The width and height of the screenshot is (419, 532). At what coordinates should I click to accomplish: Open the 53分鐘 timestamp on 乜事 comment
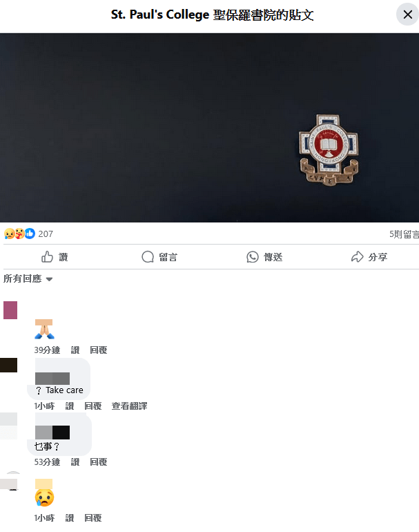47,462
